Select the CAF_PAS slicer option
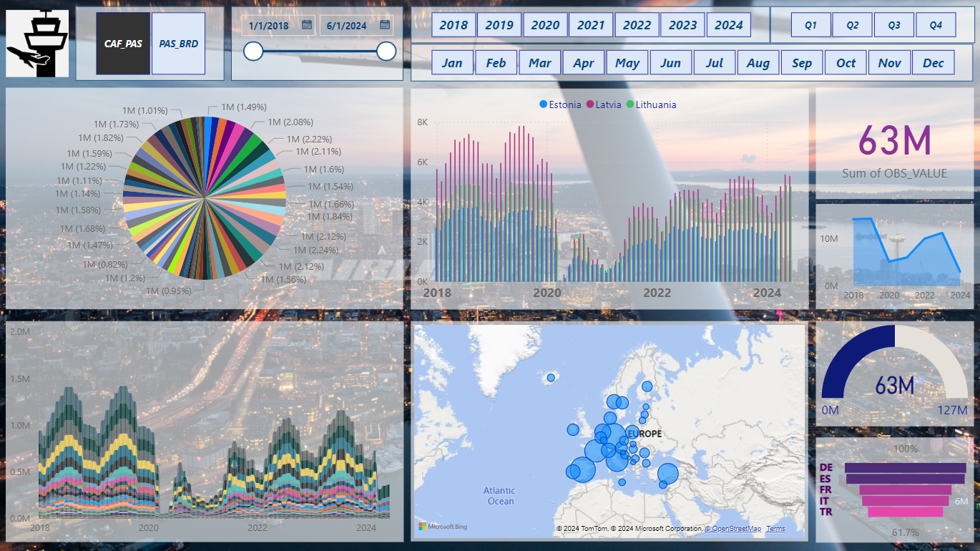This screenshot has height=551, width=980. pos(123,44)
